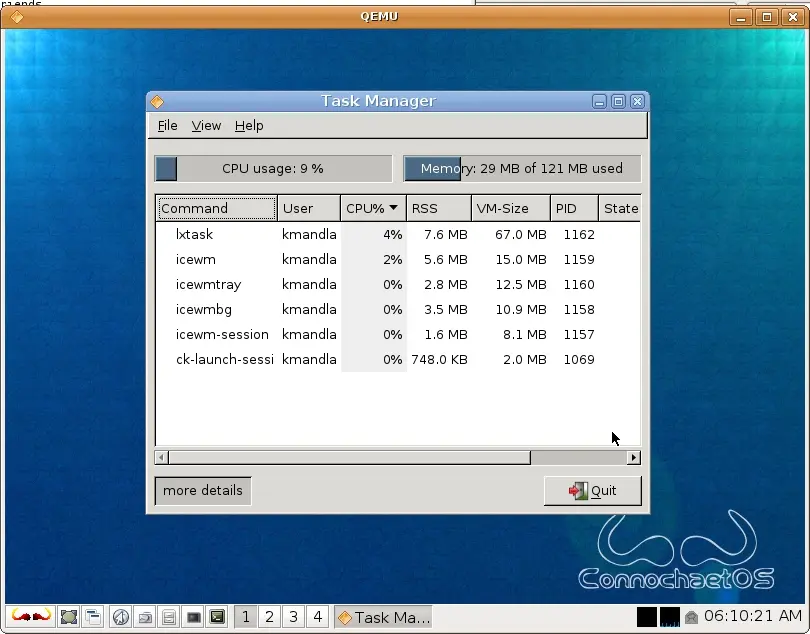Screen dimensions: 810x634
Task: Close the Task Manager window
Action: (x=637, y=102)
